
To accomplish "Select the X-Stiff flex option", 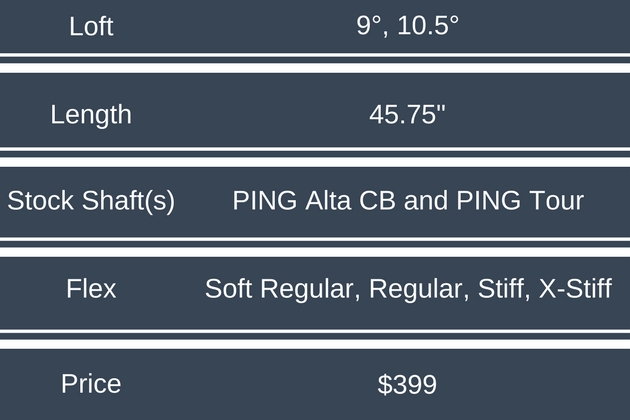I will point(575,289).
